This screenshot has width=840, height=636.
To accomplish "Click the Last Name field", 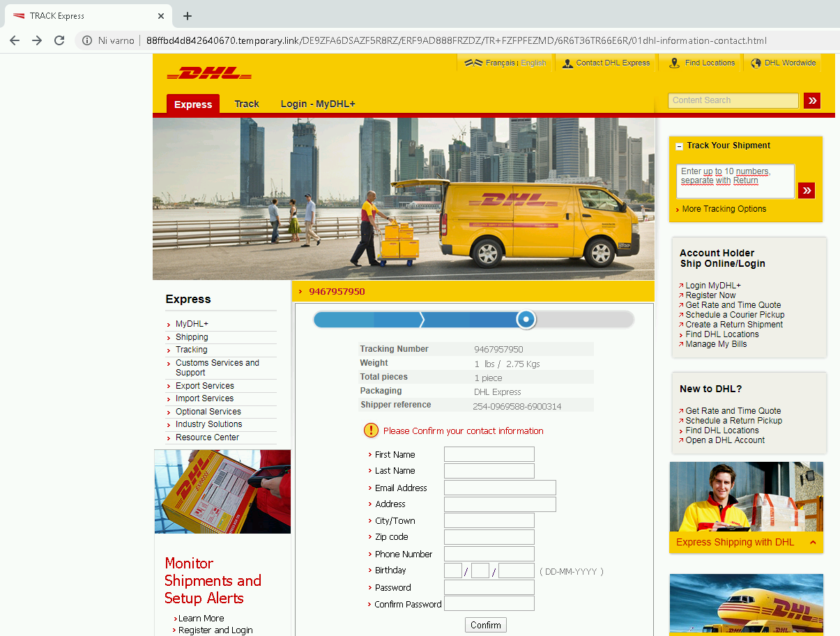I will (489, 471).
